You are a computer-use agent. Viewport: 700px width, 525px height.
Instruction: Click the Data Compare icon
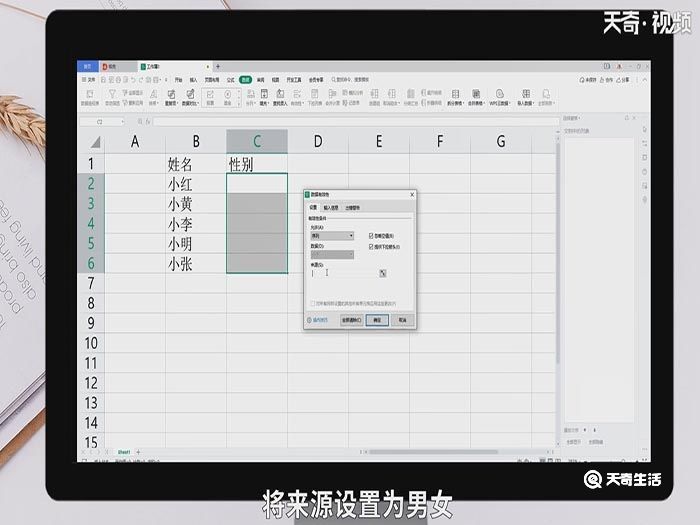click(x=190, y=94)
